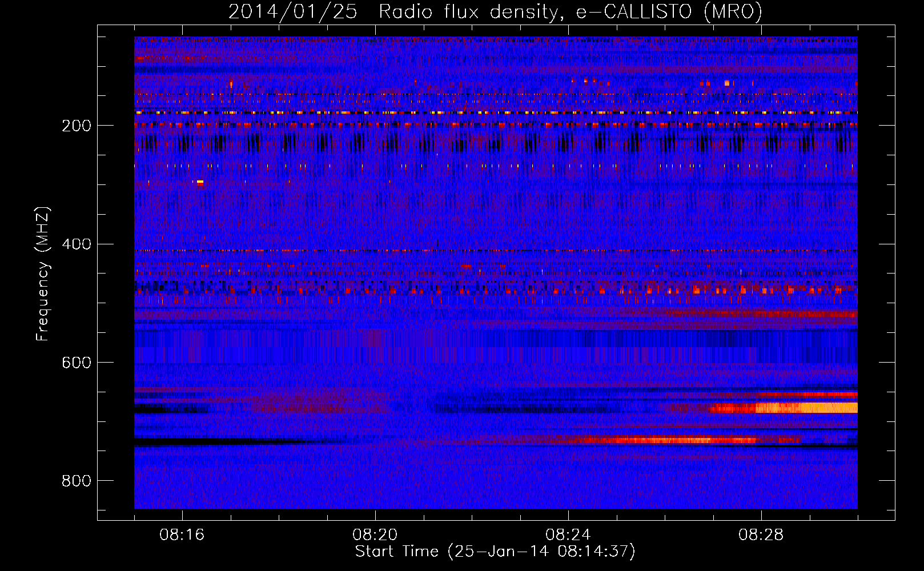The image size is (924, 571).
Task: Click the 600 frequency tick label
Action: (77, 363)
